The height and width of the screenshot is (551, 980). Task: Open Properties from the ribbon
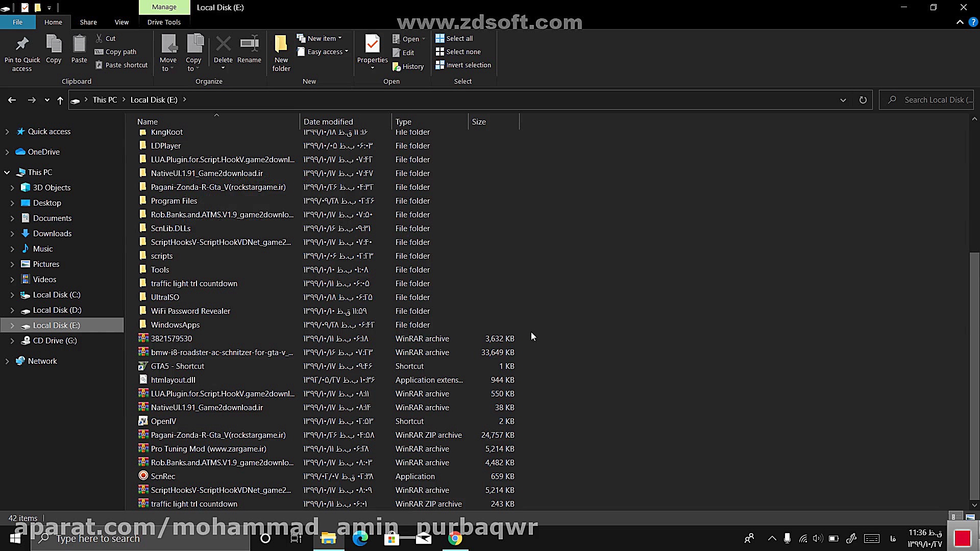pos(372,45)
